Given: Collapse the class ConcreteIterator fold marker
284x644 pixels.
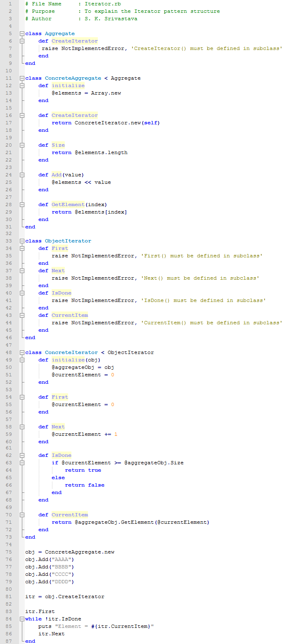Looking at the screenshot, I should coord(21,353).
